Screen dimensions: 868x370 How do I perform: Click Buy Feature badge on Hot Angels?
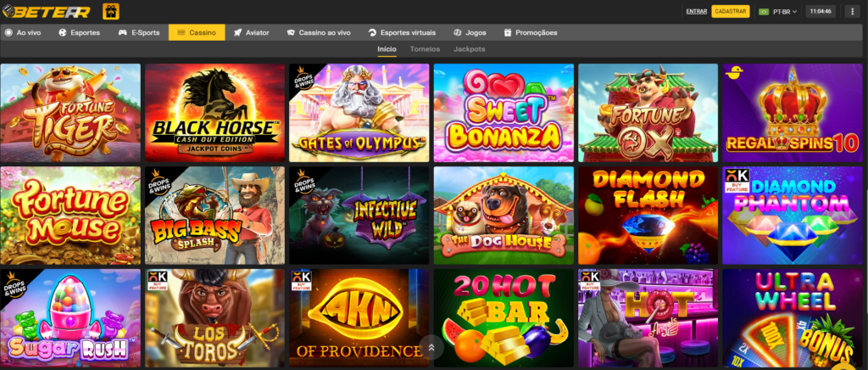591,280
